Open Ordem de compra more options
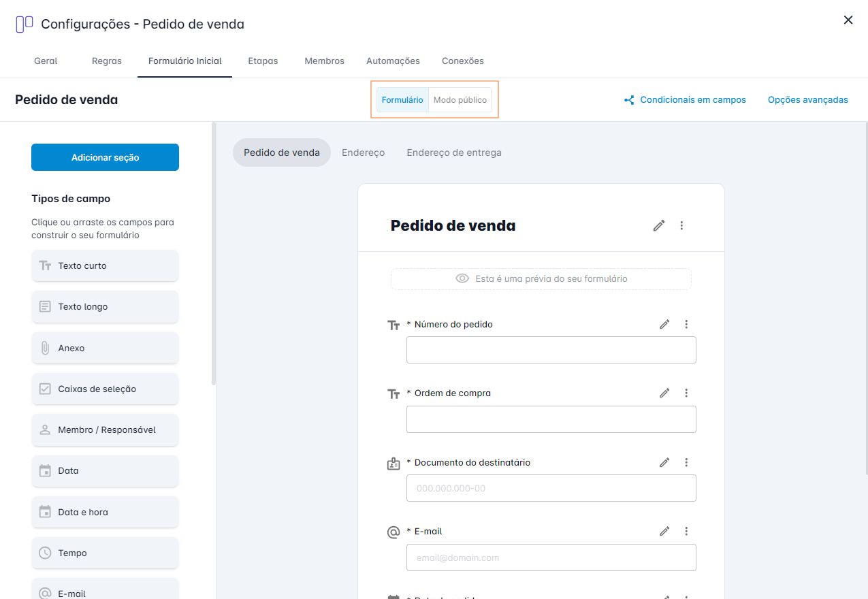868x599 pixels. [x=686, y=393]
